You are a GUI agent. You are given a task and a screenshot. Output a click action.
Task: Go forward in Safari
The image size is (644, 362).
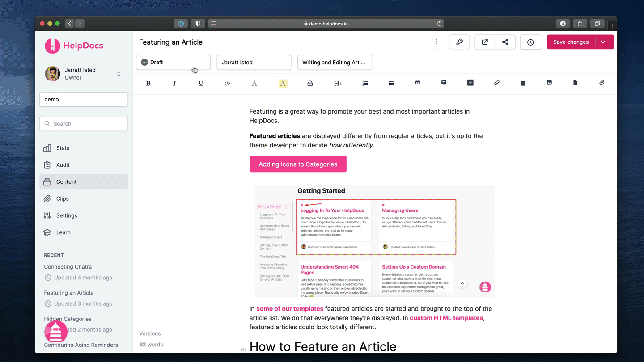pos(79,24)
